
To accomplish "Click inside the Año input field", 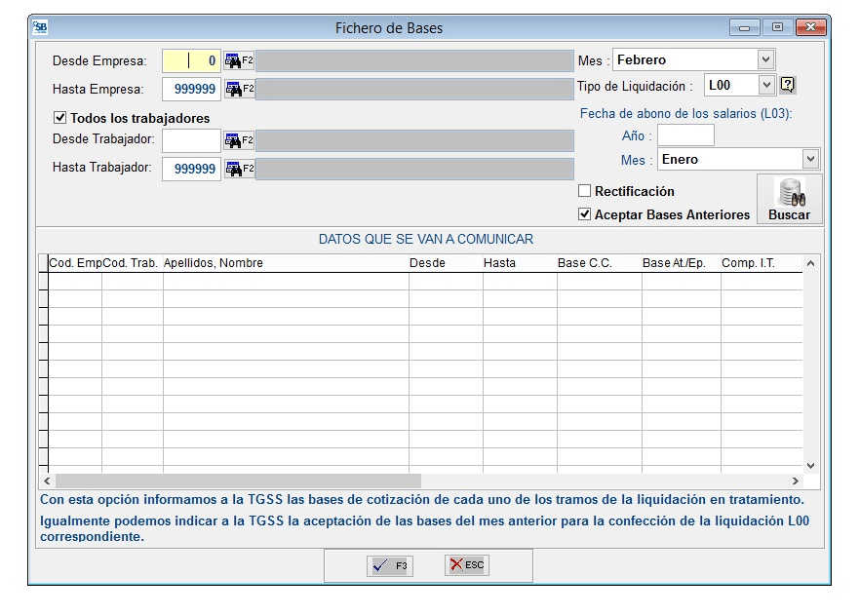I will (x=685, y=136).
